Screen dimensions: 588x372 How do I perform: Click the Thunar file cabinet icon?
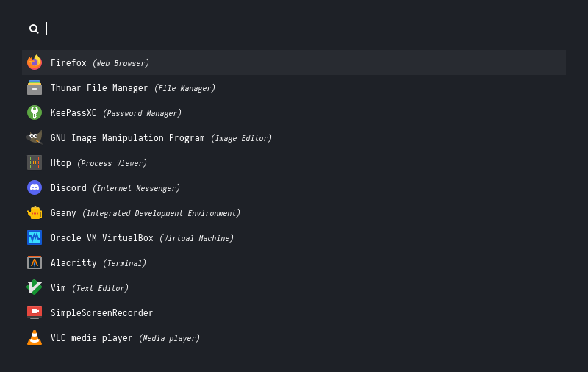35,87
